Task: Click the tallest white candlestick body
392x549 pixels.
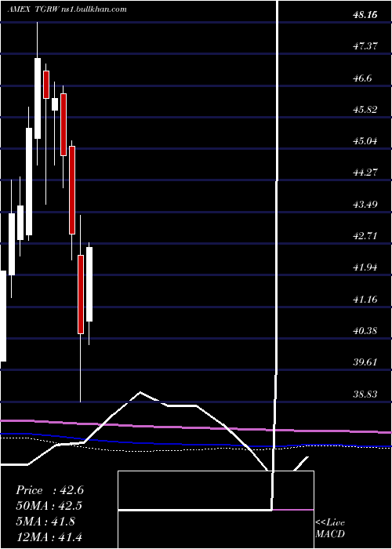Action: pos(29,181)
